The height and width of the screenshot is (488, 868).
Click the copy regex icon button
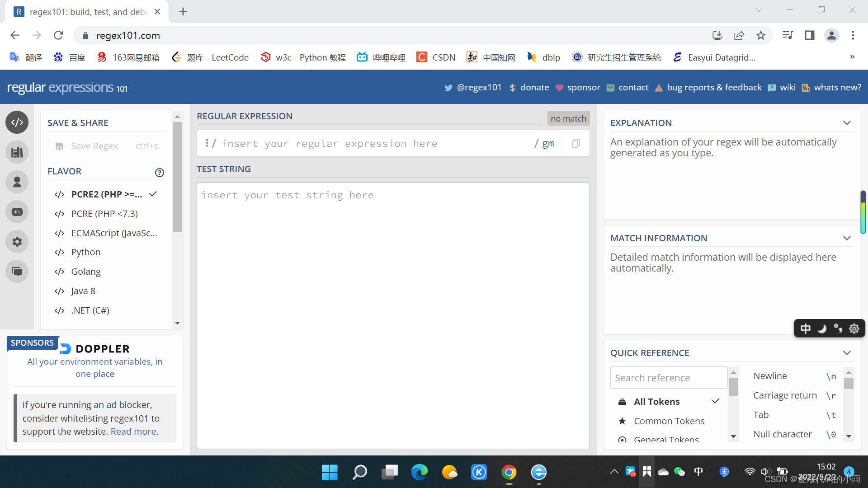[576, 143]
